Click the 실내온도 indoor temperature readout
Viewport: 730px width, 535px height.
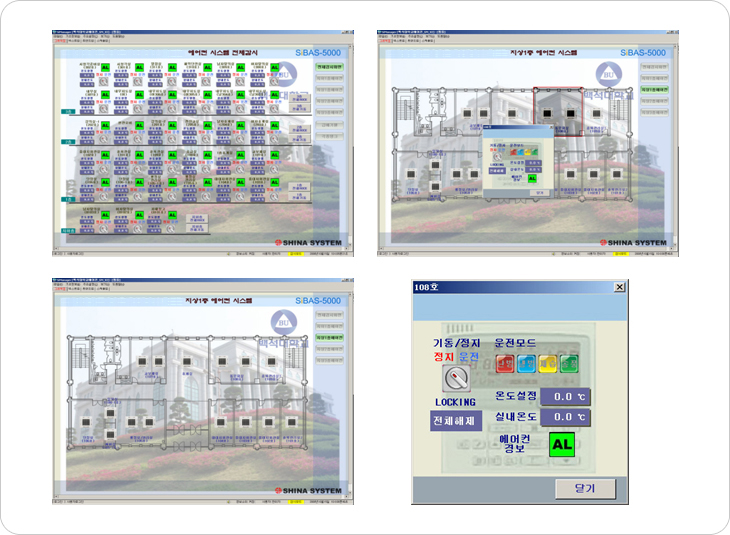pyautogui.click(x=565, y=416)
